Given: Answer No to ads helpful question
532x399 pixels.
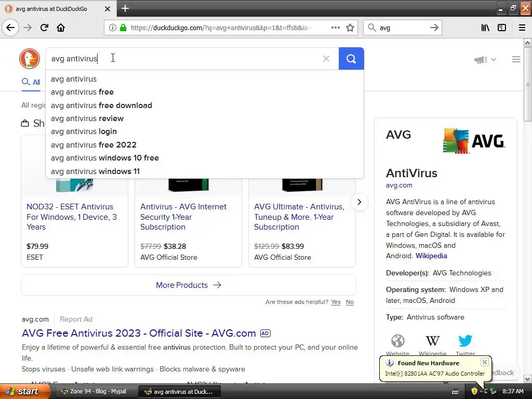Looking at the screenshot, I should [x=350, y=302].
